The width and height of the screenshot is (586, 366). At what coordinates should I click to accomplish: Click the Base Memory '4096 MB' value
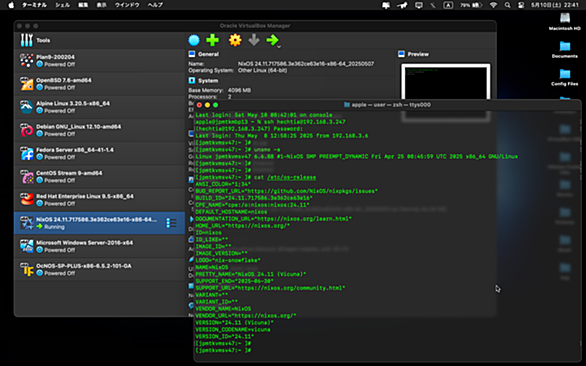(239, 90)
